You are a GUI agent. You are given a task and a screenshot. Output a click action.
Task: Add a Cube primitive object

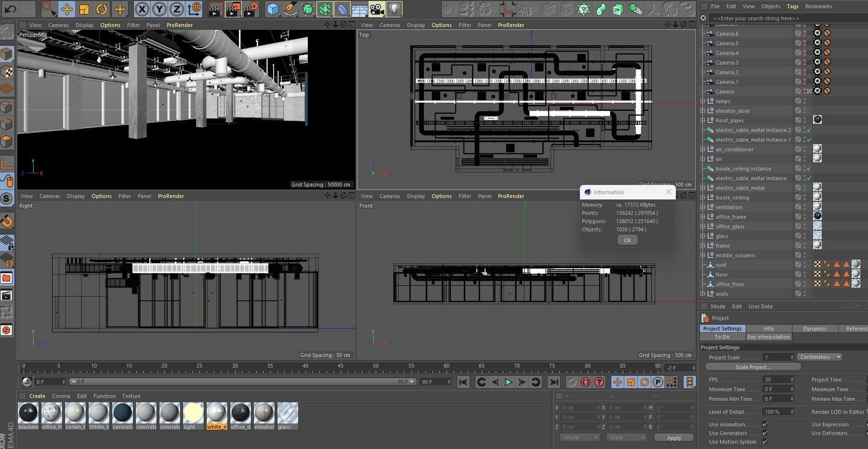pyautogui.click(x=273, y=9)
